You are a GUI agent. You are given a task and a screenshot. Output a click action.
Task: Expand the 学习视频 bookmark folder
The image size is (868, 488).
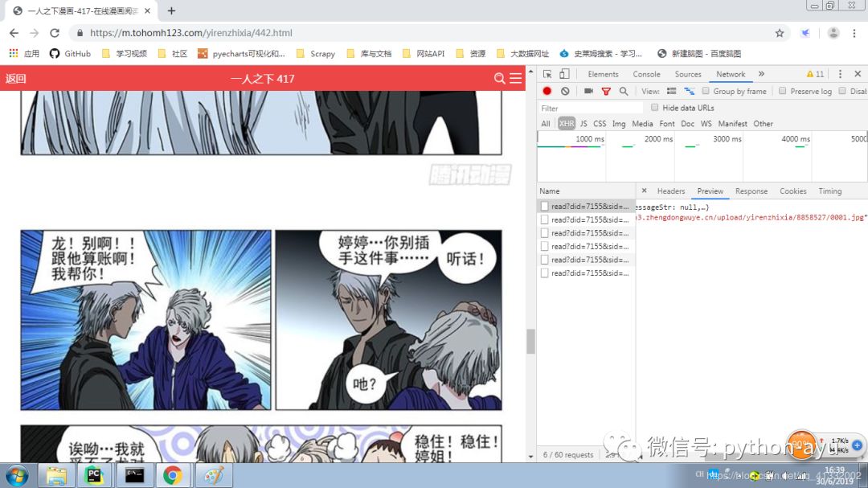click(125, 54)
